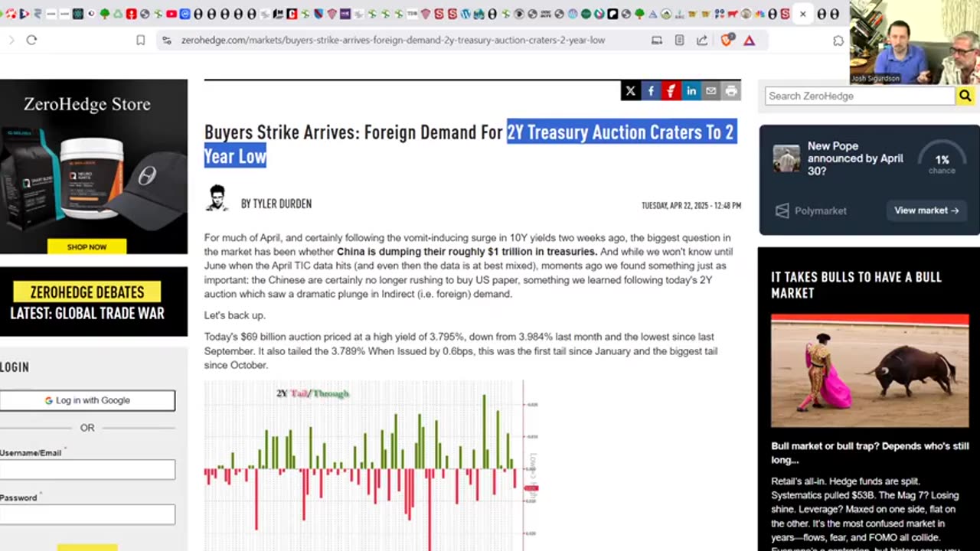The width and height of the screenshot is (980, 551).
Task: Focus the Password field
Action: click(87, 514)
